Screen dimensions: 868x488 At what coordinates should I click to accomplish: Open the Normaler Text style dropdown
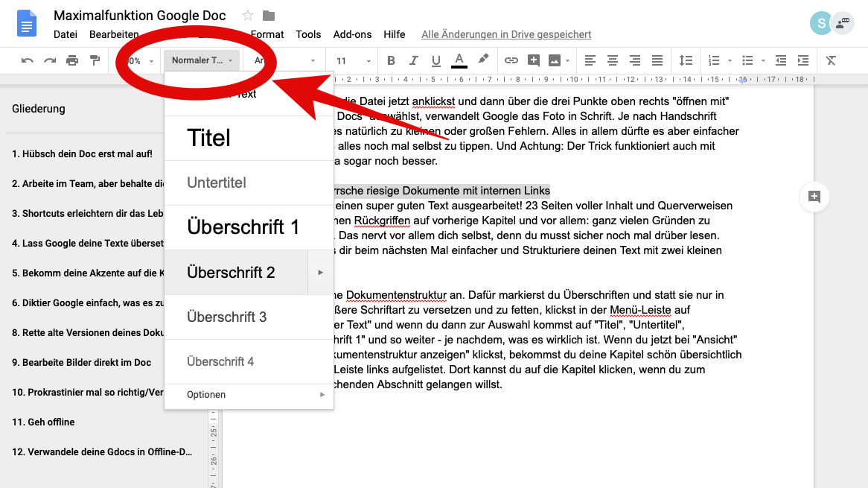202,60
